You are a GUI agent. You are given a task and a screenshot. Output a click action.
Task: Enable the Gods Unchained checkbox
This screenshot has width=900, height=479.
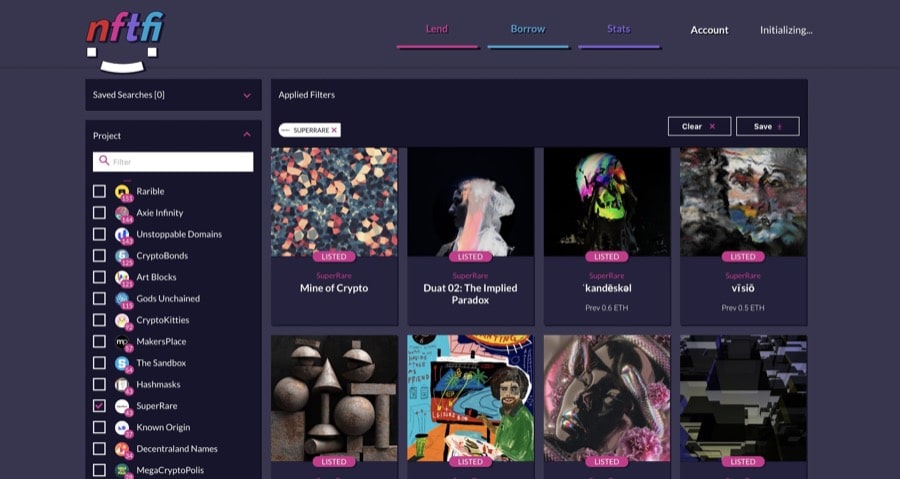tap(99, 298)
